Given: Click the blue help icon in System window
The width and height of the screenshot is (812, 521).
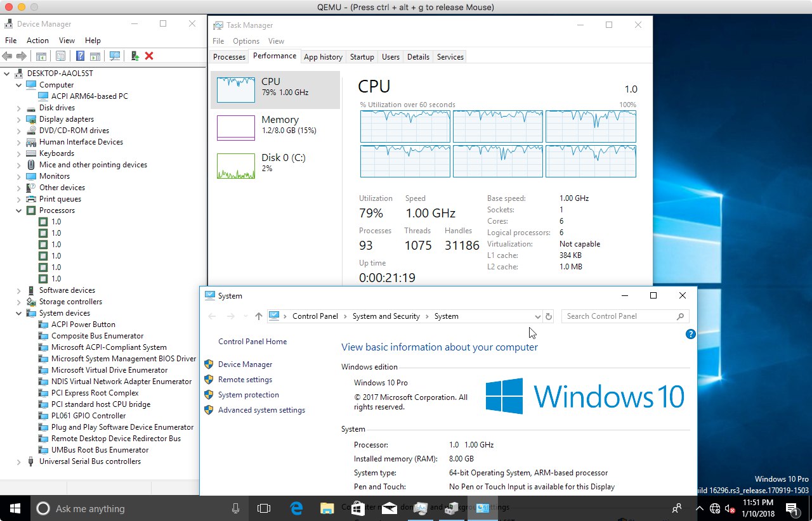Looking at the screenshot, I should (691, 334).
